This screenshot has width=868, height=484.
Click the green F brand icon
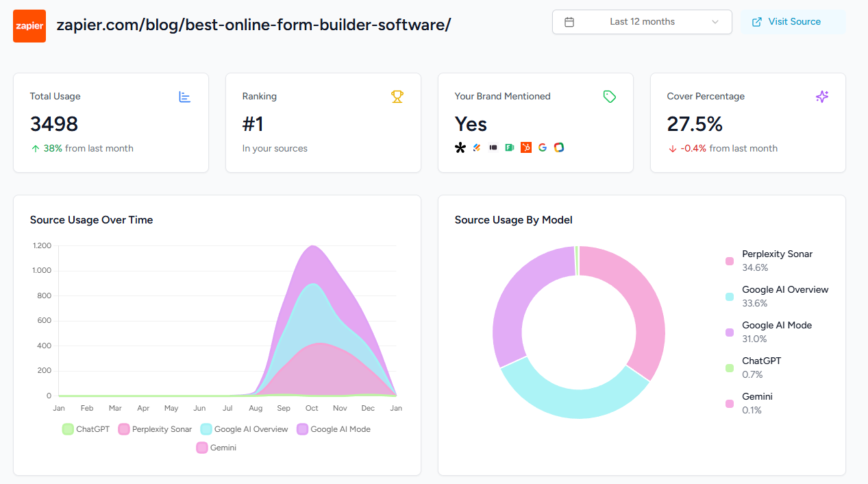point(510,147)
